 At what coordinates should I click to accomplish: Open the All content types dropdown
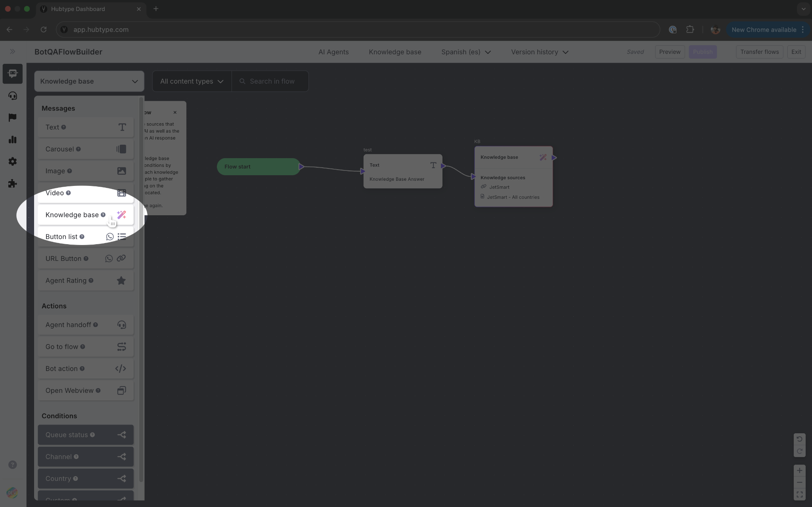coord(192,81)
